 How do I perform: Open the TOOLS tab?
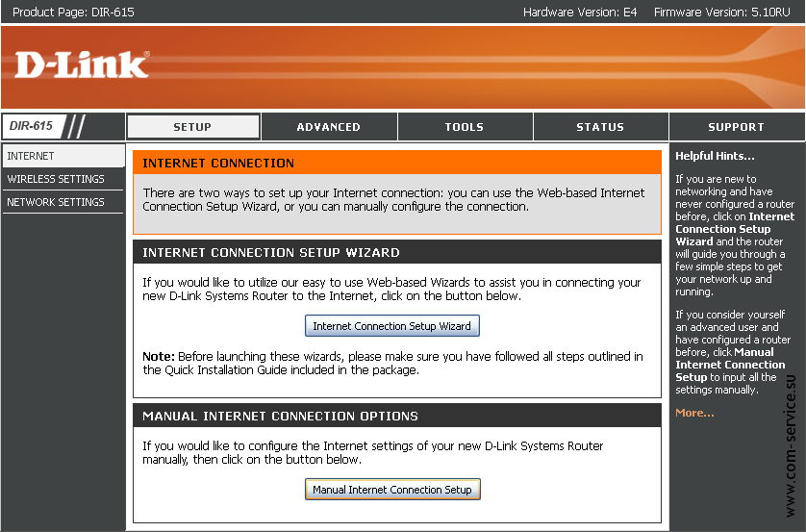465,126
